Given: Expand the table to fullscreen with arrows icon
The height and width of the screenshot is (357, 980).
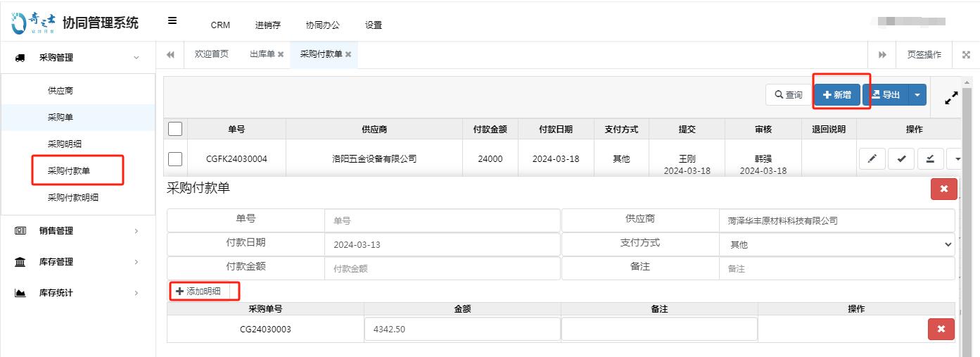Looking at the screenshot, I should (951, 99).
